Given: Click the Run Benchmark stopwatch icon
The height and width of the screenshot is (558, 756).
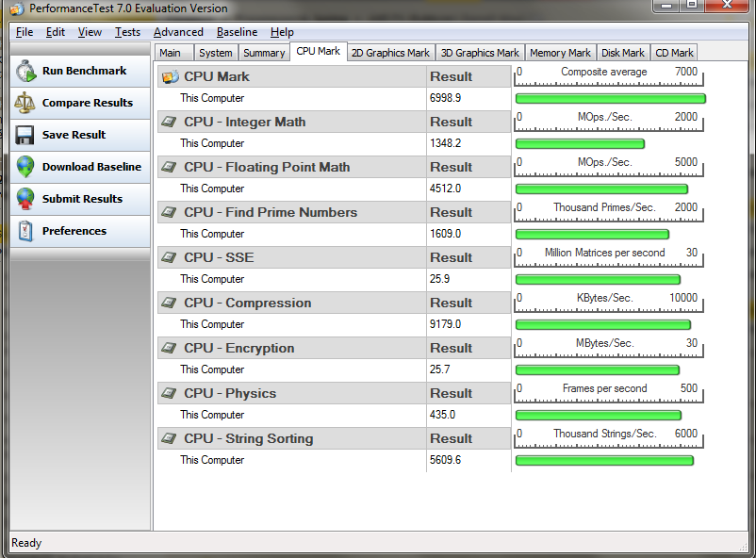Looking at the screenshot, I should (x=25, y=71).
